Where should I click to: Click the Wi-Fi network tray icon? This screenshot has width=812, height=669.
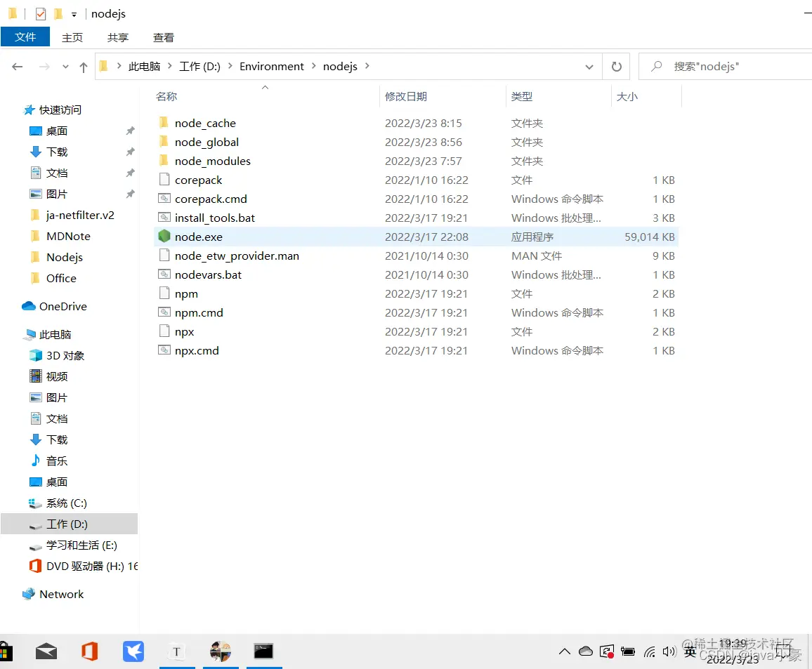tap(650, 652)
